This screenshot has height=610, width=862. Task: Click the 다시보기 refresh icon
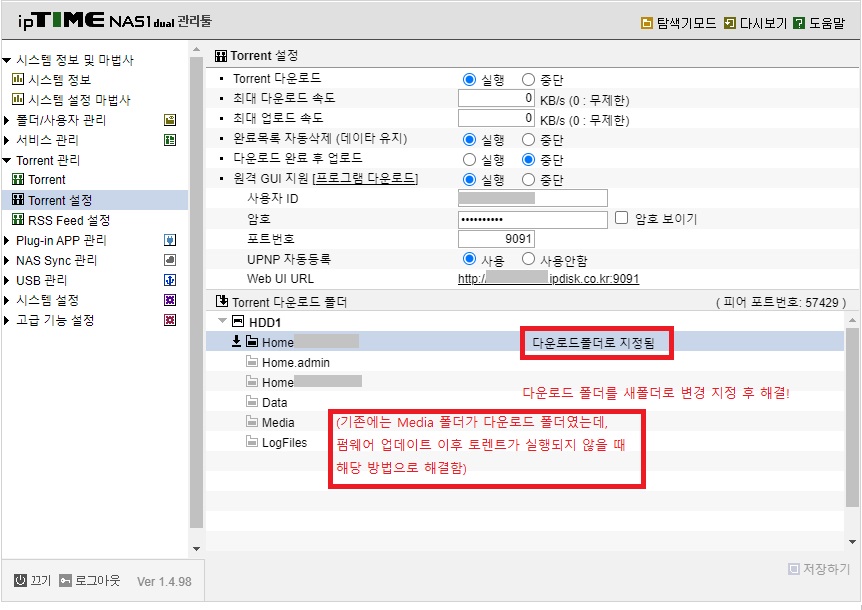point(730,23)
